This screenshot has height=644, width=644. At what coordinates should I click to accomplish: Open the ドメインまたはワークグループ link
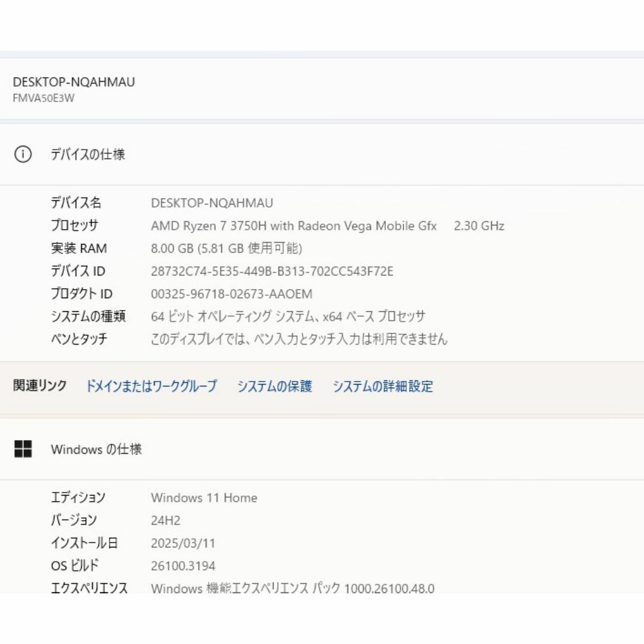tap(151, 386)
